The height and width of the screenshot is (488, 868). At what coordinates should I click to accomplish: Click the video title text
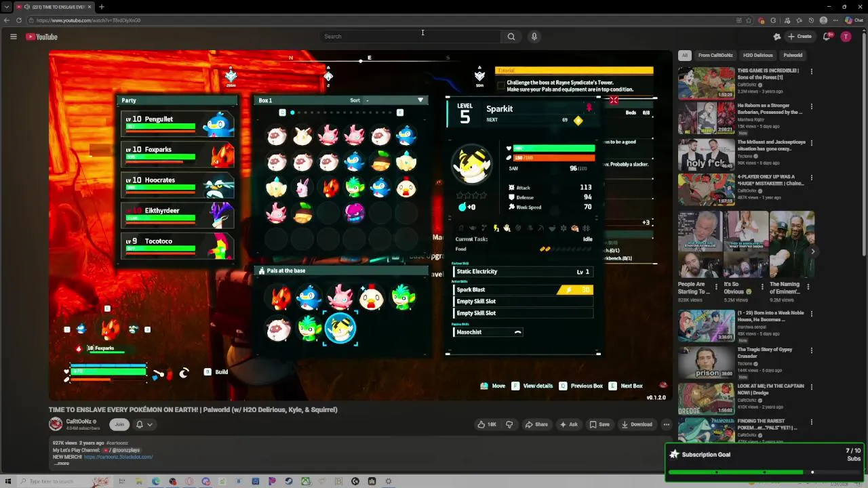(x=193, y=409)
